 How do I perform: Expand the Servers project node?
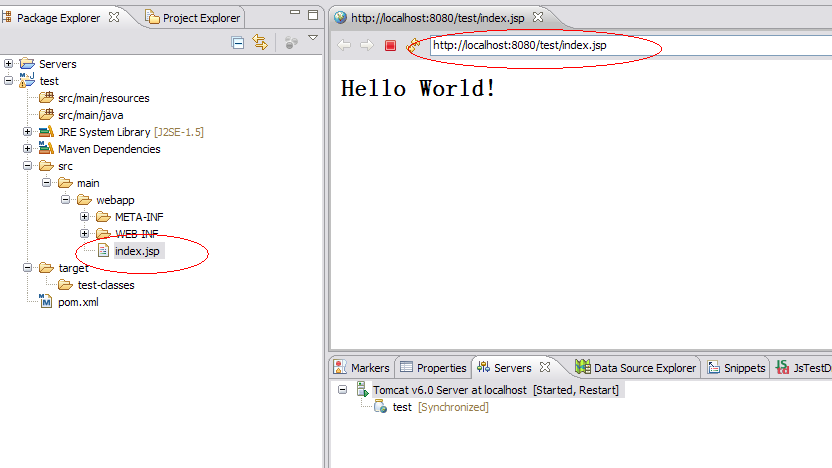pos(8,64)
